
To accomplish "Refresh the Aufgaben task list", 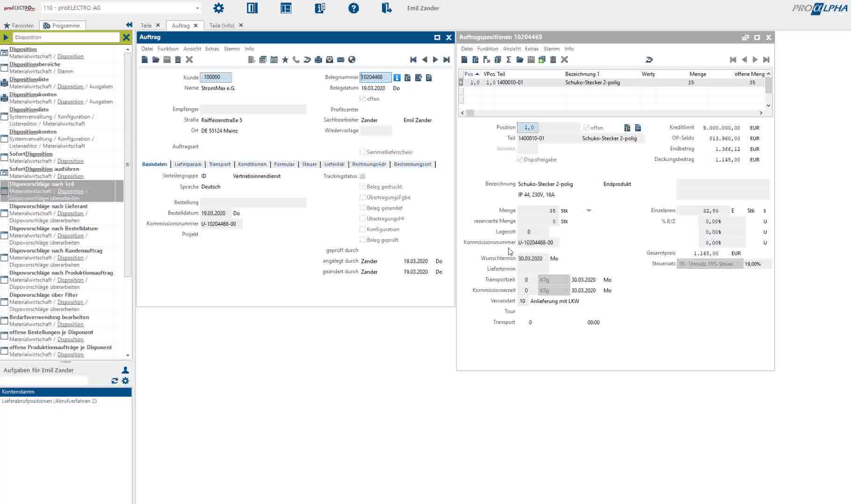I will (x=114, y=381).
